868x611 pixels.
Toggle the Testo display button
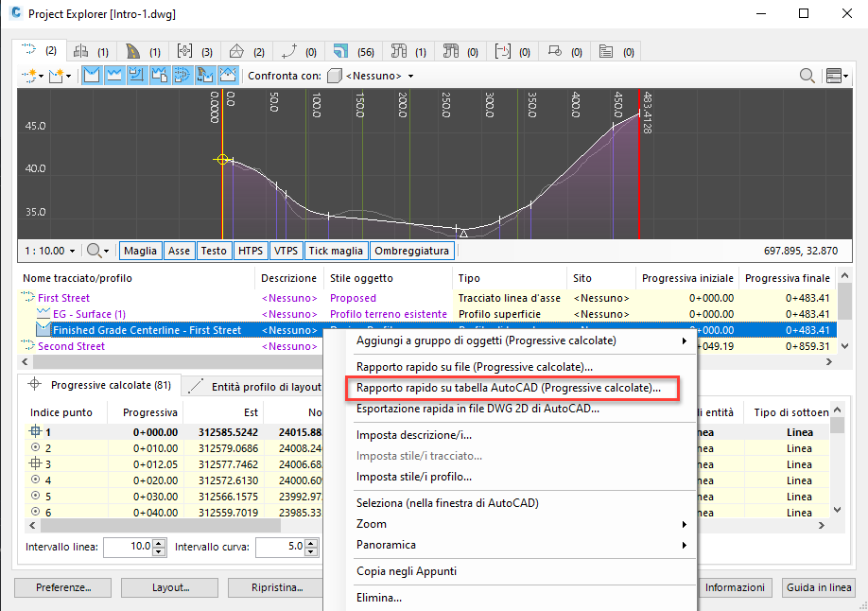pyautogui.click(x=214, y=251)
